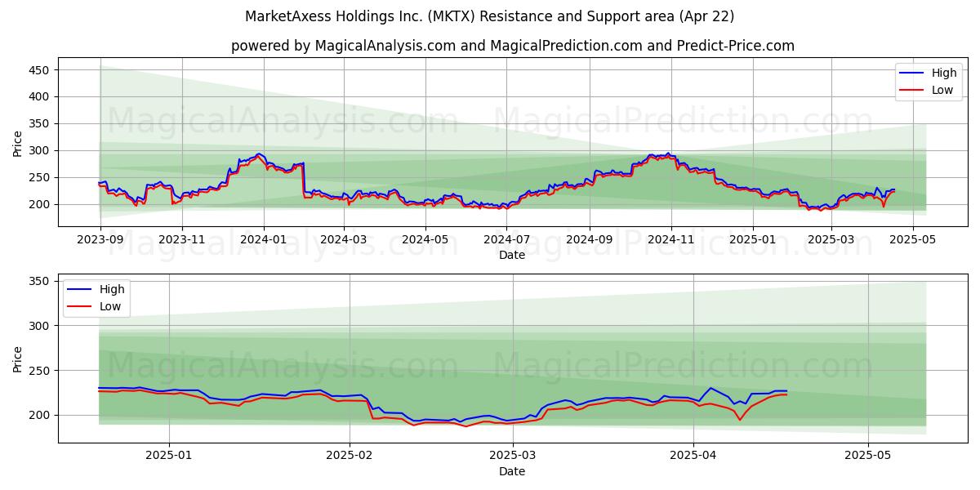Click the '2024-09' date tick label
The image size is (980, 490).
[x=590, y=240]
